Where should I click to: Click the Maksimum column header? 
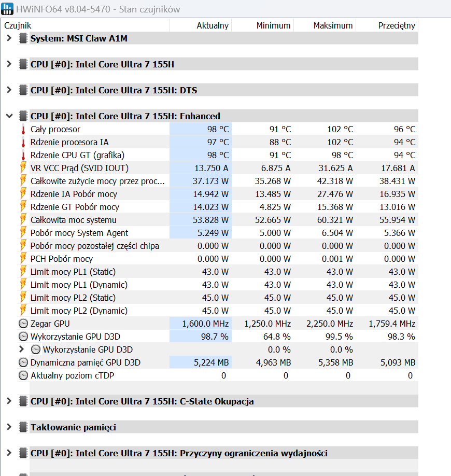[x=333, y=25]
